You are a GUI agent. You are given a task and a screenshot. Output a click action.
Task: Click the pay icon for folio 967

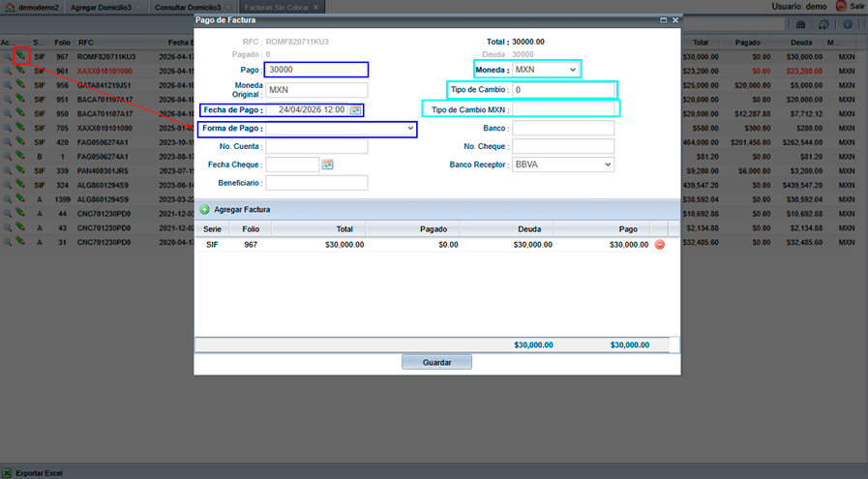tap(20, 57)
